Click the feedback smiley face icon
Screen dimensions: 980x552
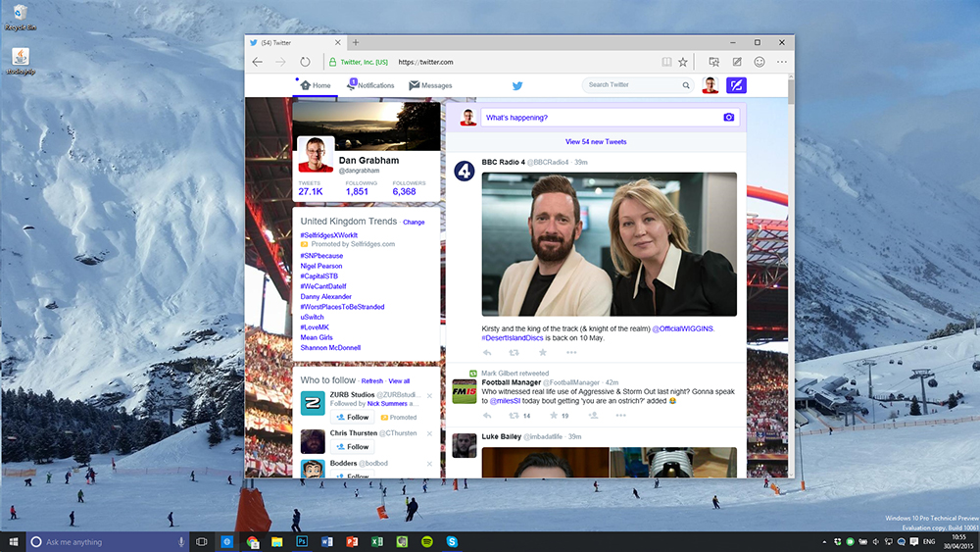[x=759, y=62]
